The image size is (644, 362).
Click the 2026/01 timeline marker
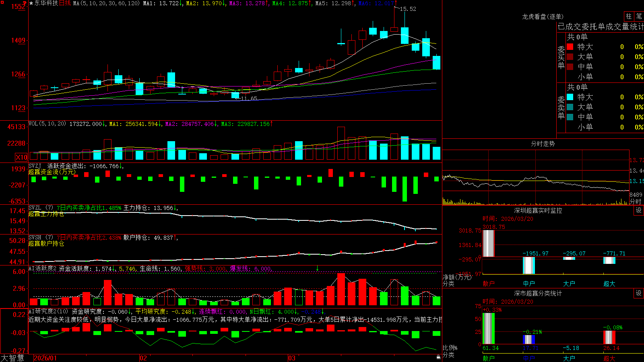45,358
